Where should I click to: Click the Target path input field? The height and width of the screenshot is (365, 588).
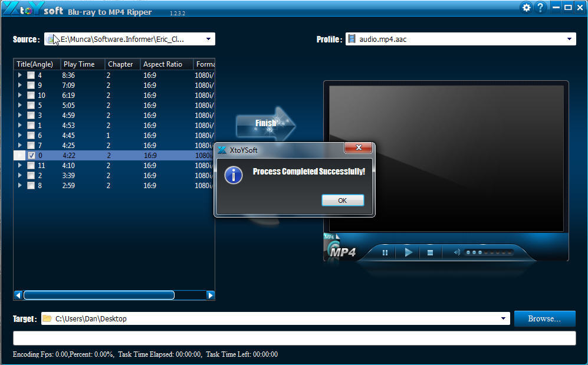coord(275,318)
